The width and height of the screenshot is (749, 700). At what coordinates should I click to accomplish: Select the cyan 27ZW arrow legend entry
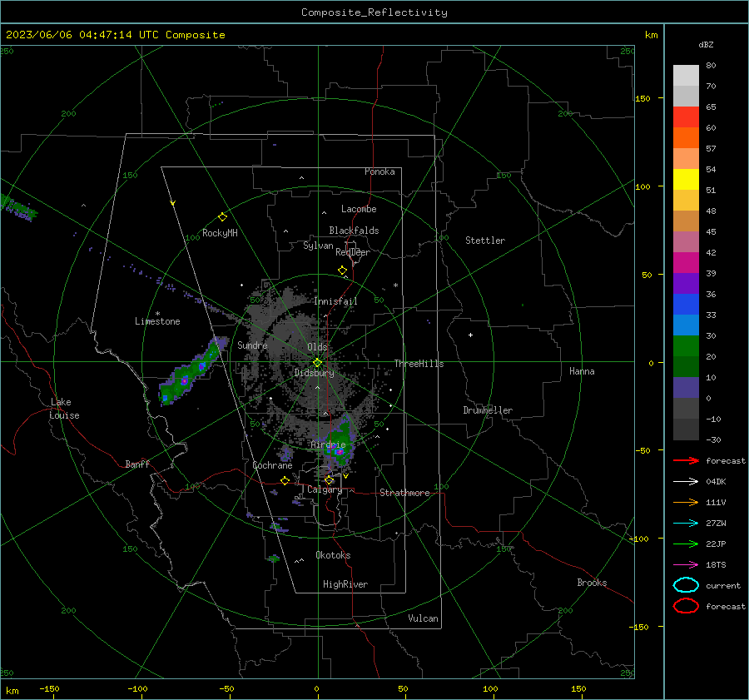(x=686, y=524)
